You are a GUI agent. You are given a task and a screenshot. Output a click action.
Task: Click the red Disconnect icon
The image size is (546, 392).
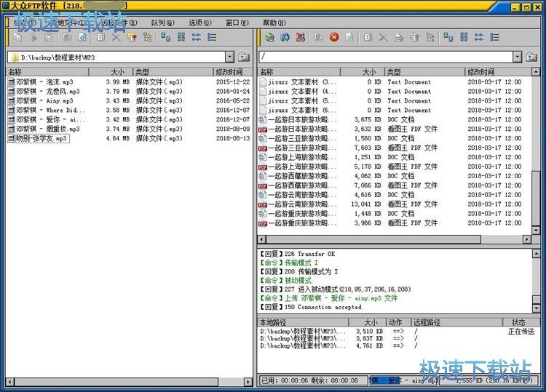coord(301,37)
